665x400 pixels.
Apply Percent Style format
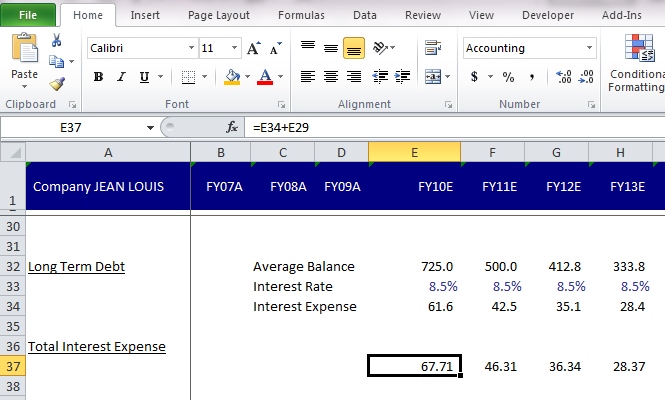(508, 77)
